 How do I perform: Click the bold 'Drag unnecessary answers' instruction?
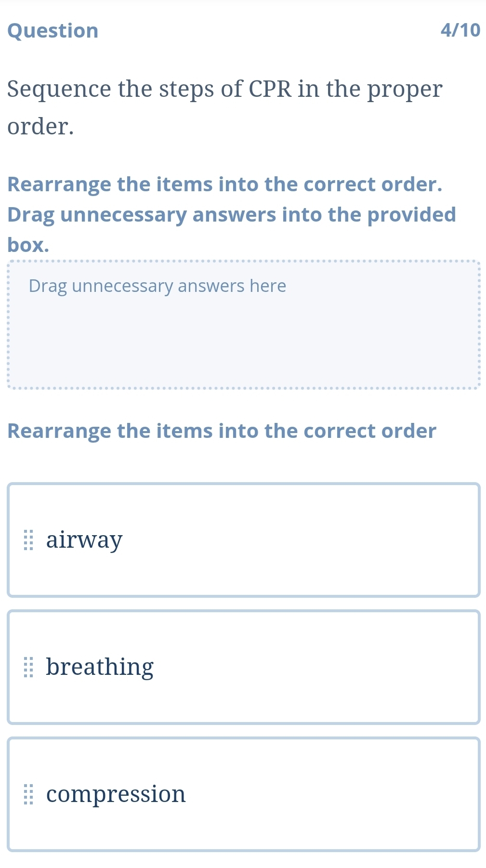point(231,215)
